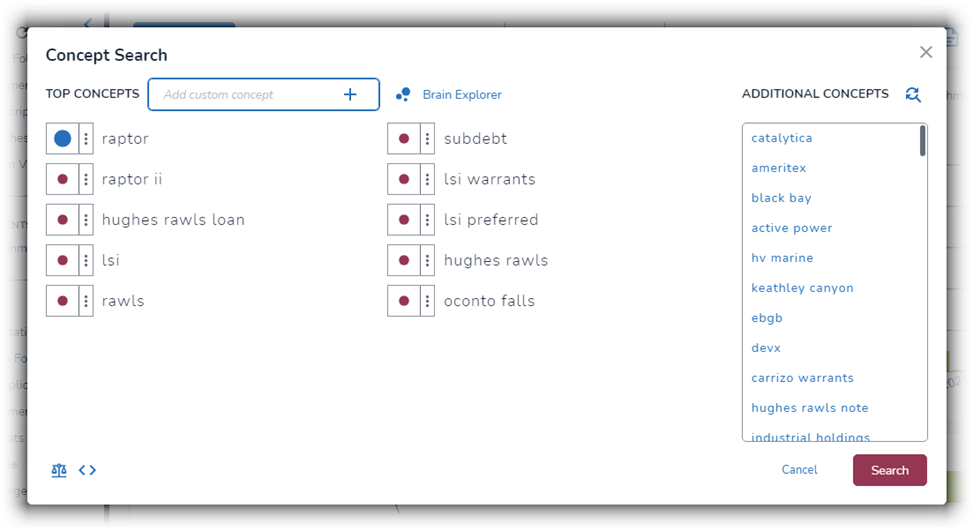This screenshot has width=973, height=531.
Task: Close the Concept Search dialog
Action: 926,52
